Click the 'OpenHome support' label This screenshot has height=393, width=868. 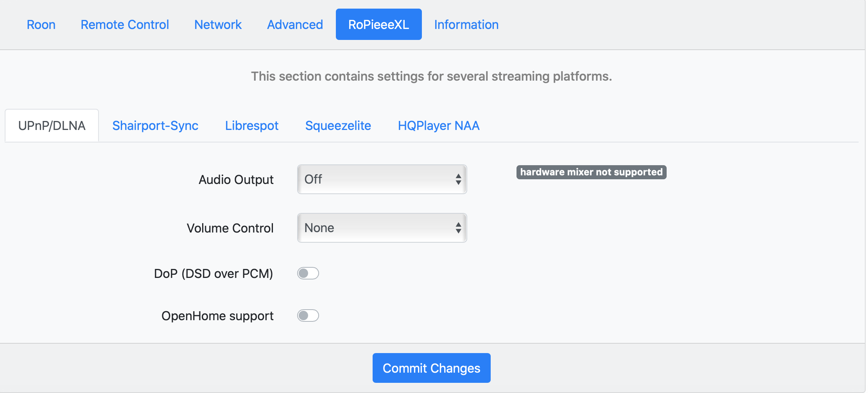pyautogui.click(x=217, y=316)
